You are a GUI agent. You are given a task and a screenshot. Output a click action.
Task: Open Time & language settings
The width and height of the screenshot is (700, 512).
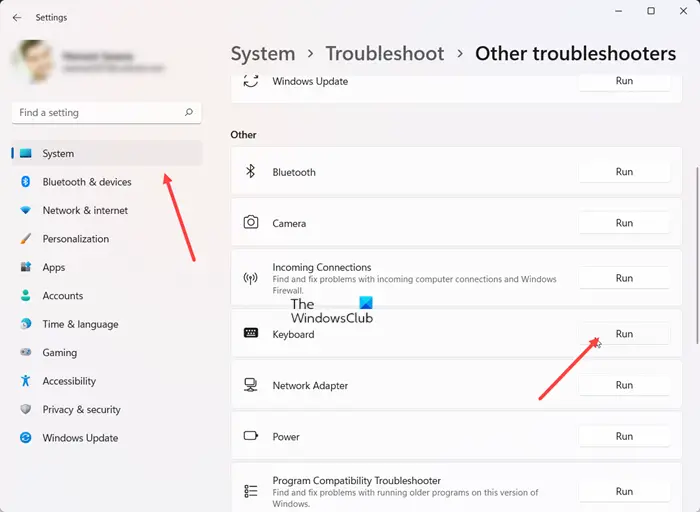click(x=107, y=324)
